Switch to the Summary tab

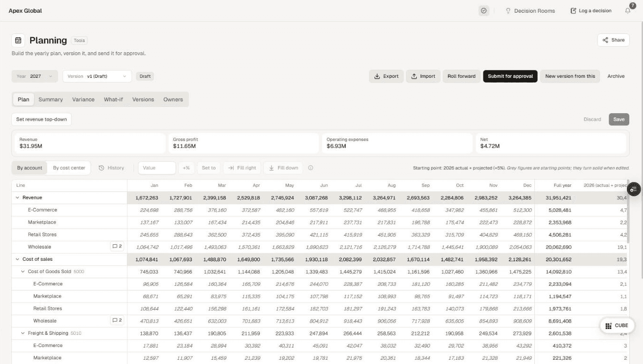tap(51, 99)
